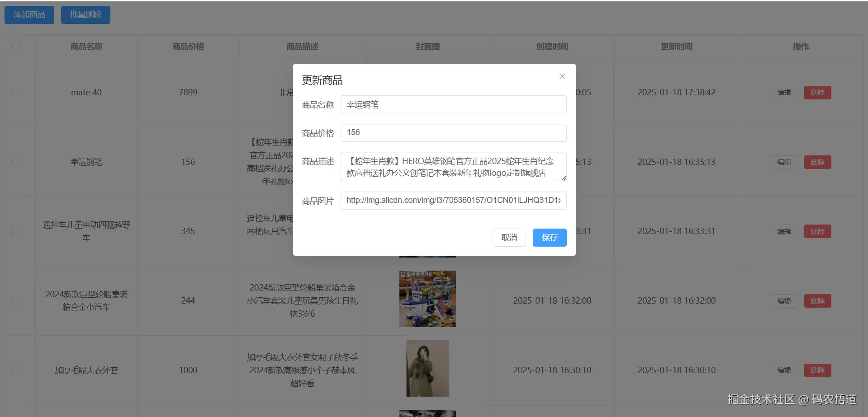Click 删除 for the 遥控车儿童电动四驱越野车 row
The width and height of the screenshot is (868, 417).
(817, 232)
